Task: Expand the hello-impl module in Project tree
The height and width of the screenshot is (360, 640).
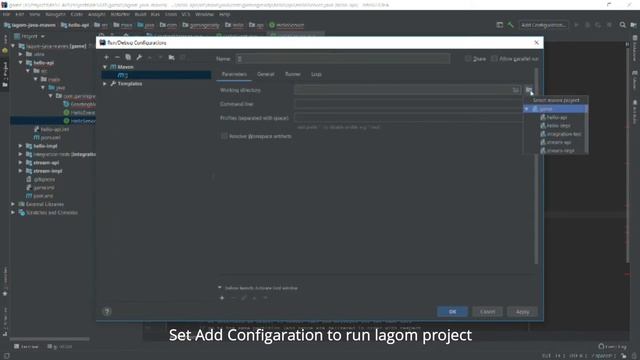Action: tap(20, 146)
